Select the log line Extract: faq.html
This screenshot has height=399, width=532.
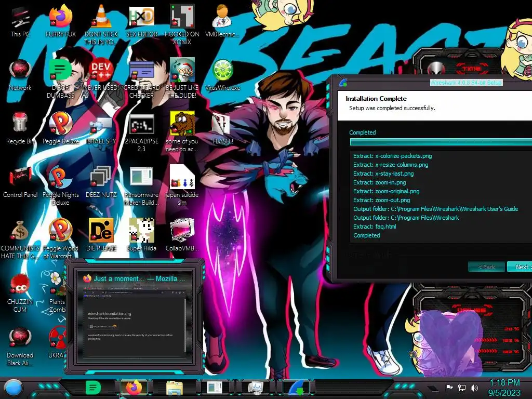(x=375, y=227)
